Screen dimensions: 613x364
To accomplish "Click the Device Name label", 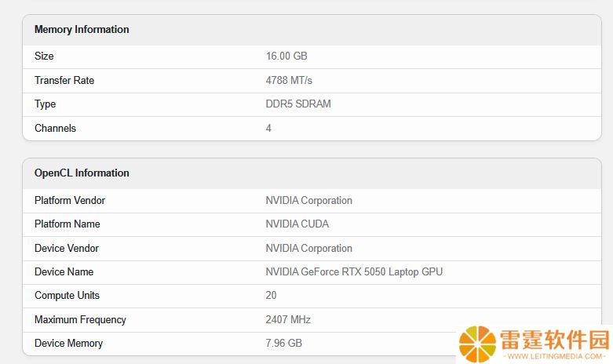I will [64, 271].
